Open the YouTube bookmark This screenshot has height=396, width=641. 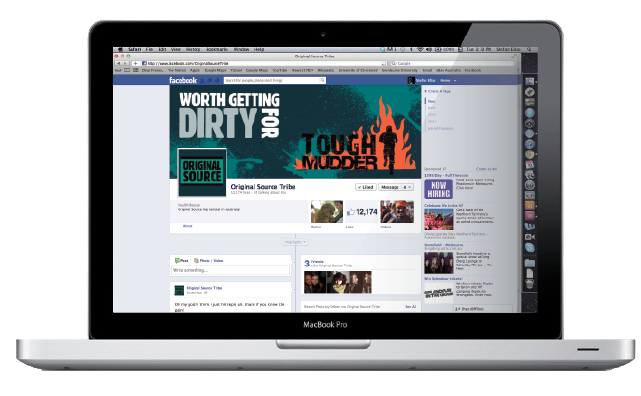[280, 70]
